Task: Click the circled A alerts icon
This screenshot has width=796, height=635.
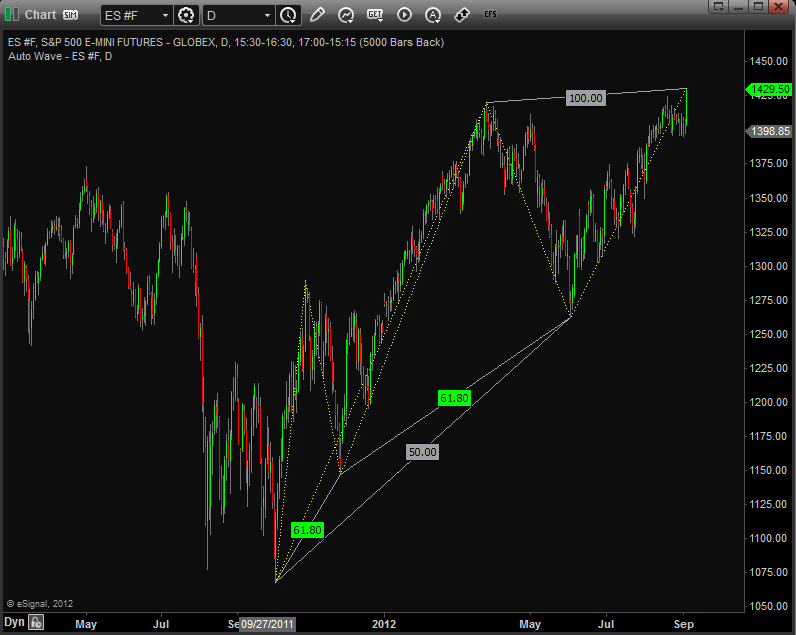Action: pos(433,15)
